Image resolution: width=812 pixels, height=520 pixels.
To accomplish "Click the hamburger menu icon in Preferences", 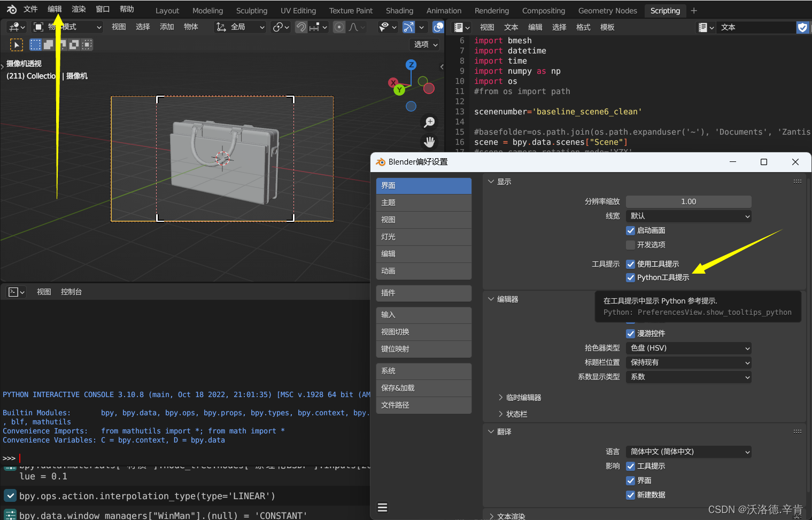I will (382, 507).
